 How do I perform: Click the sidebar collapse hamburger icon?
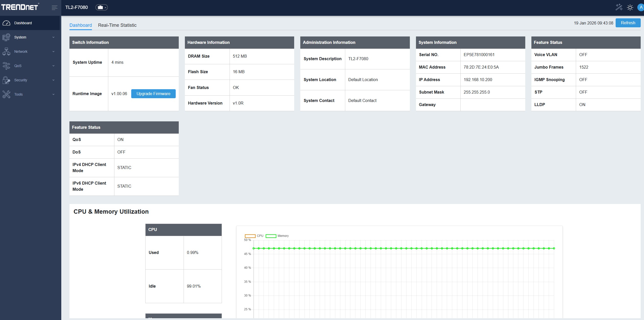54,8
